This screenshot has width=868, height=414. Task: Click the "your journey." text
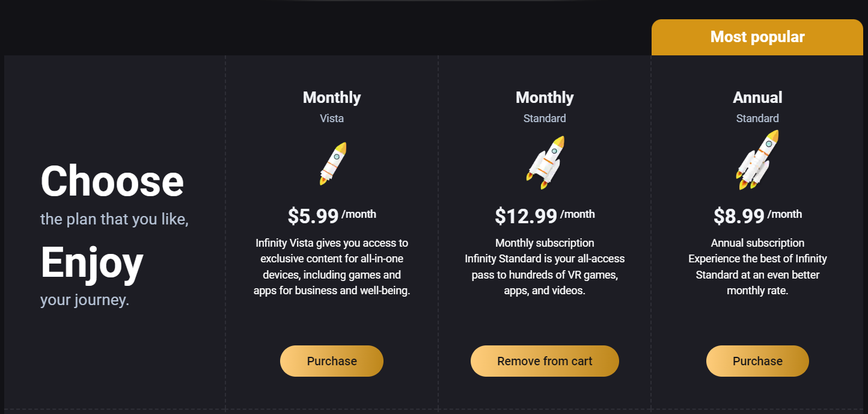(x=85, y=300)
